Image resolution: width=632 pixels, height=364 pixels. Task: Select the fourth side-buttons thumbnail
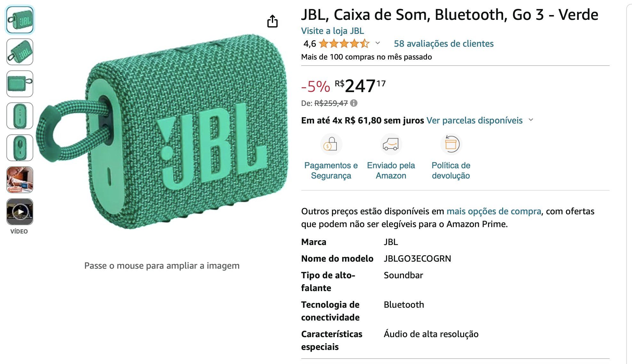(x=20, y=116)
